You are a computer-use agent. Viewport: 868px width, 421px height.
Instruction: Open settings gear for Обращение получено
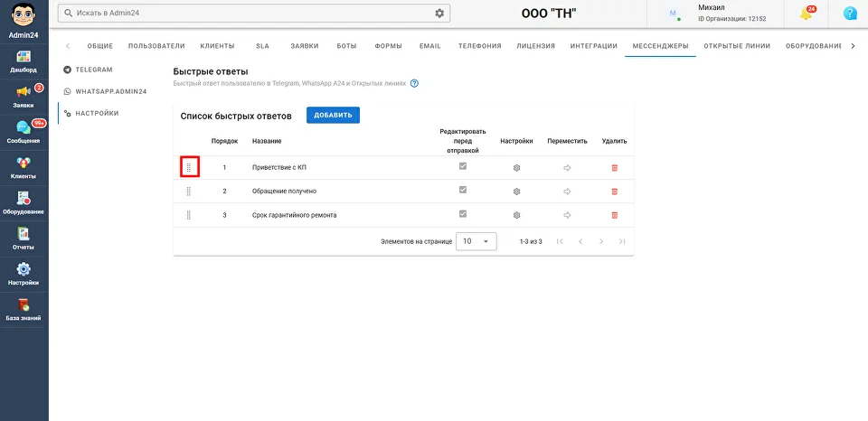pos(517,192)
